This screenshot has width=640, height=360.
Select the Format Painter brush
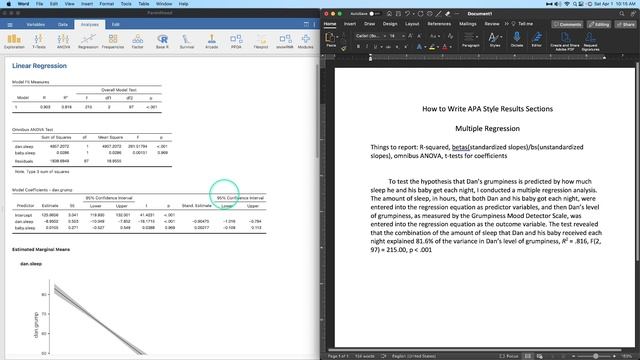344,49
